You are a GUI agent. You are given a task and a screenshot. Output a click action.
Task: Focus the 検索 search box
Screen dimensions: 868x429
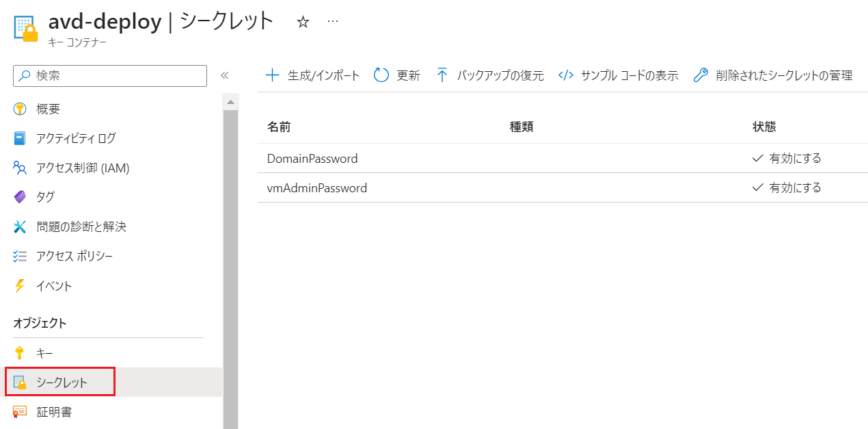110,76
